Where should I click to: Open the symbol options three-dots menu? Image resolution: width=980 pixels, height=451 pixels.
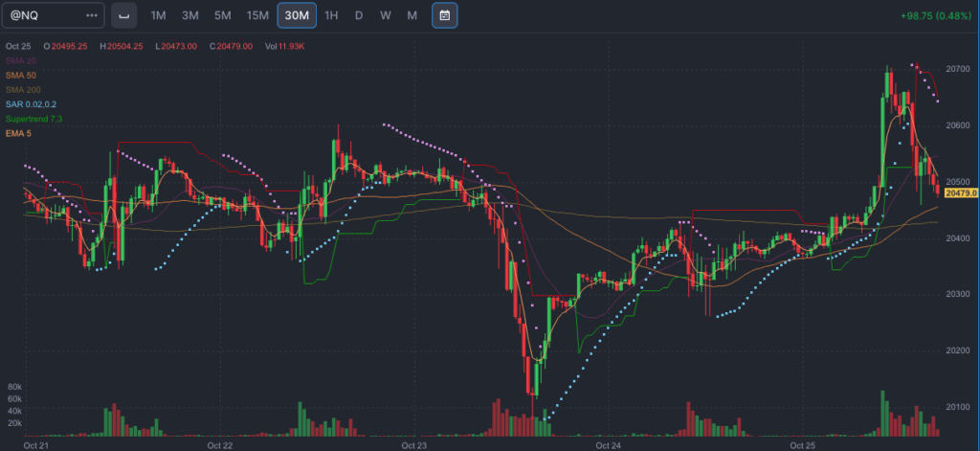point(91,15)
